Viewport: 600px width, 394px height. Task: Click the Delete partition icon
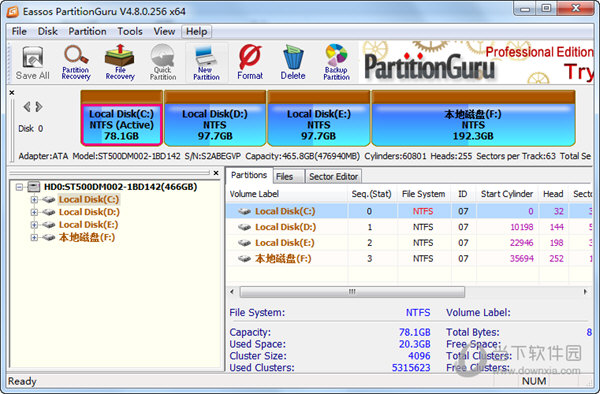coord(293,63)
